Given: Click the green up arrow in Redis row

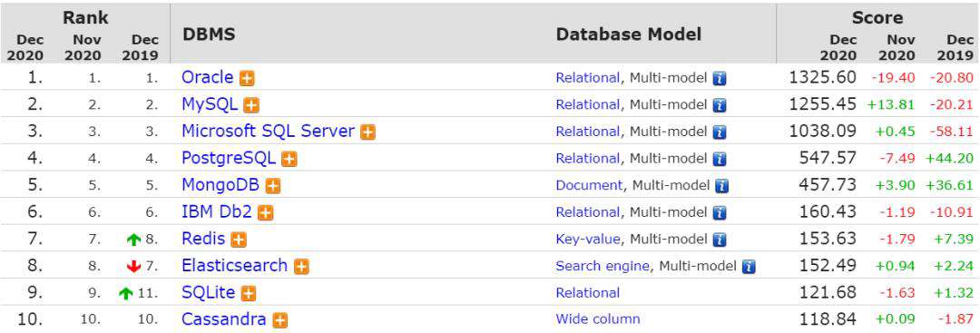Looking at the screenshot, I should (133, 240).
